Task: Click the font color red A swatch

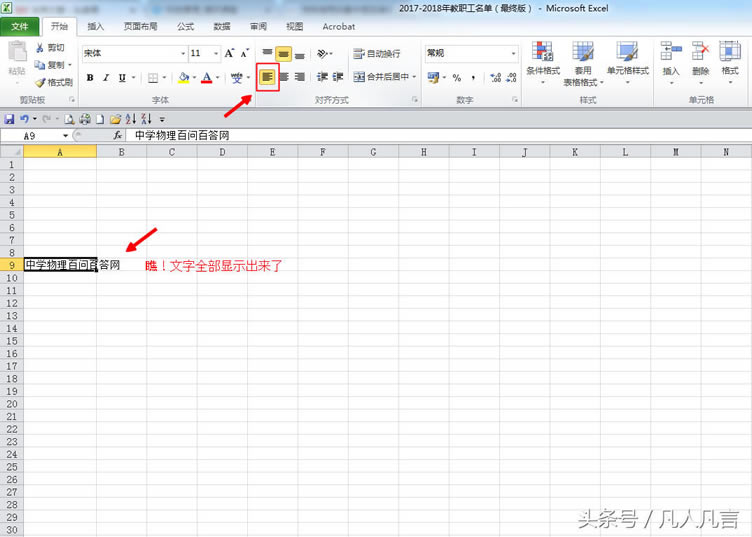Action: tap(206, 77)
